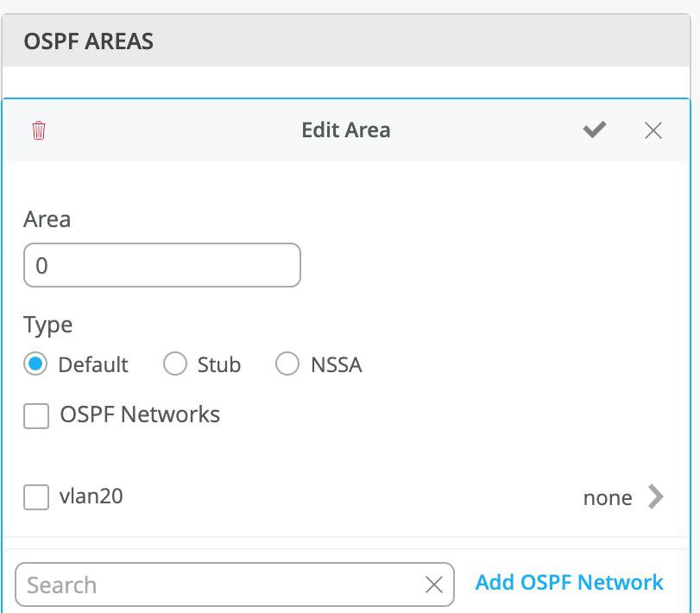The image size is (700, 613).
Task: Delete the area with the trash icon
Action: tap(39, 130)
